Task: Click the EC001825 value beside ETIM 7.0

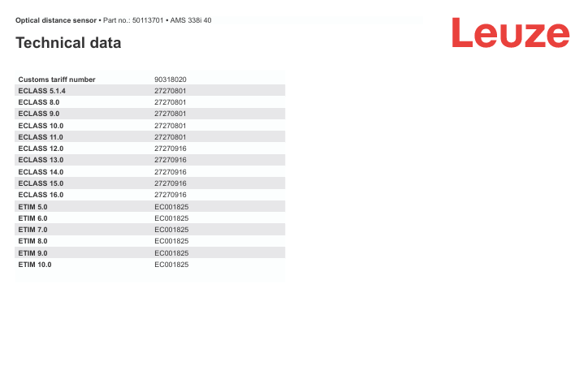Action: pyautogui.click(x=171, y=230)
